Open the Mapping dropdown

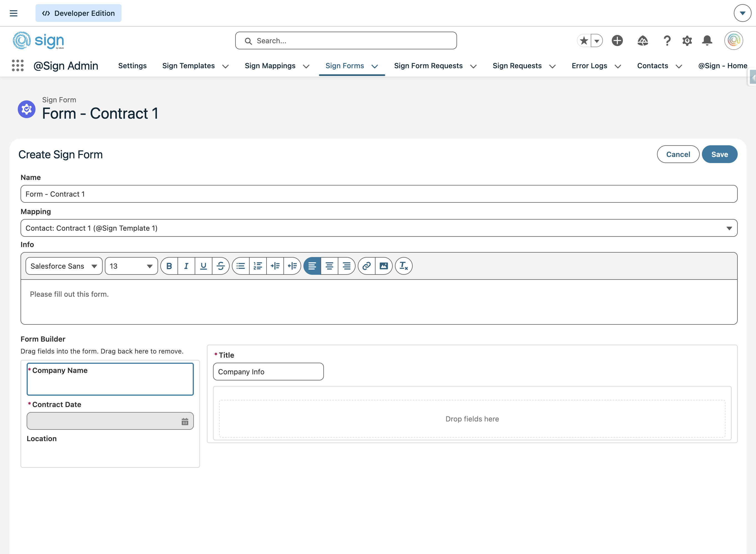click(x=379, y=228)
